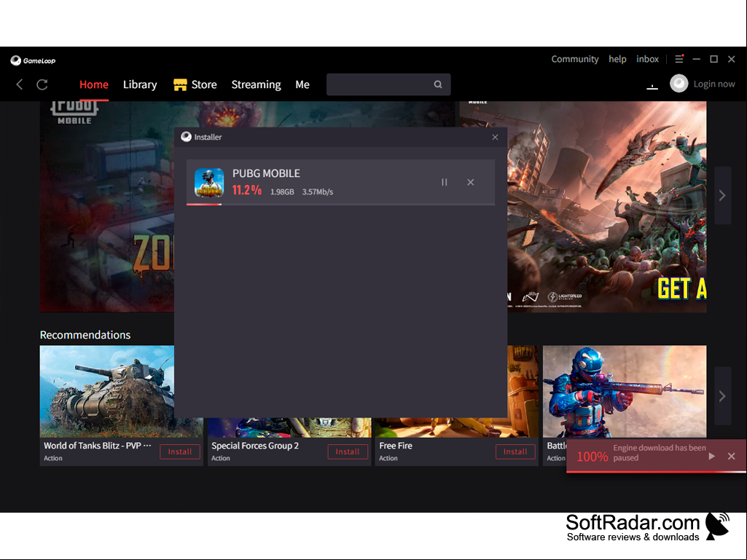Open the hamburger menu with red dot

679,59
